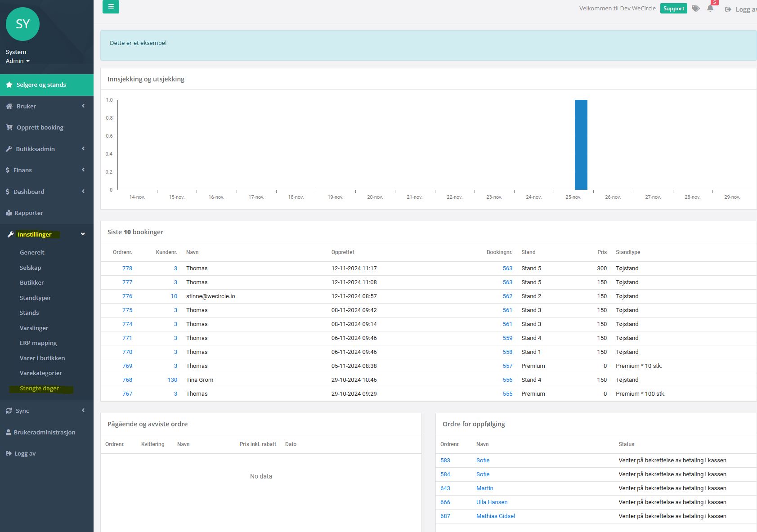Click the shopping cart icon for Opprett booking
This screenshot has width=757, height=532.
pyautogui.click(x=9, y=128)
